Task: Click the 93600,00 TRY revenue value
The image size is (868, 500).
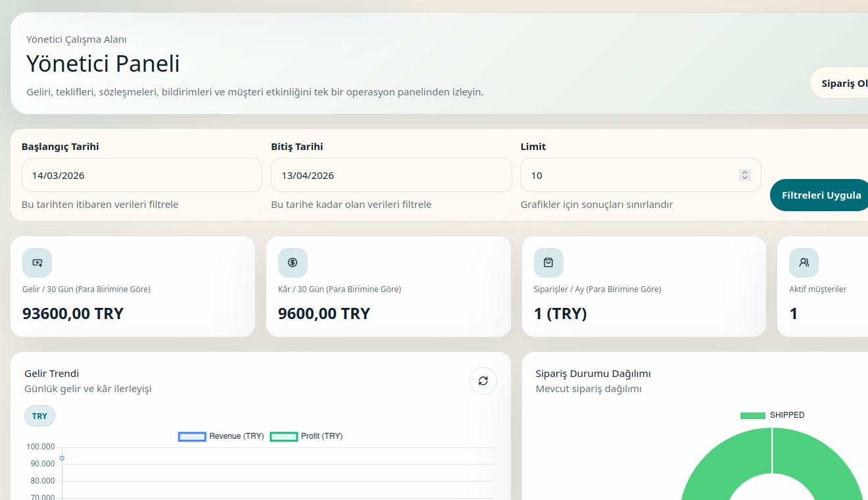Action: pos(73,314)
